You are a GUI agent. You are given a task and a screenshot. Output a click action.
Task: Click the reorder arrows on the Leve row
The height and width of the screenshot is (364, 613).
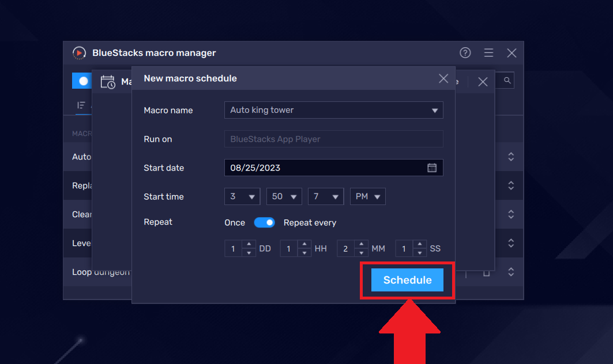click(510, 243)
